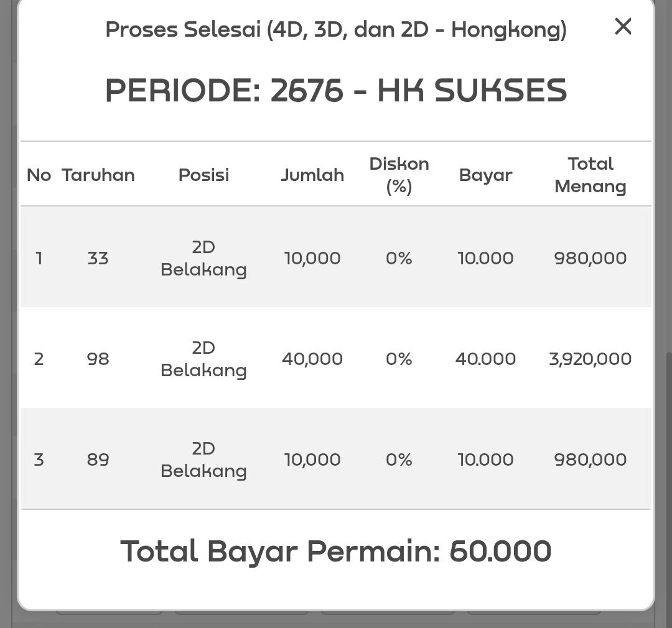Viewport: 672px width, 628px height.
Task: Click the 3,920,000 total winnings value
Action: 590,359
